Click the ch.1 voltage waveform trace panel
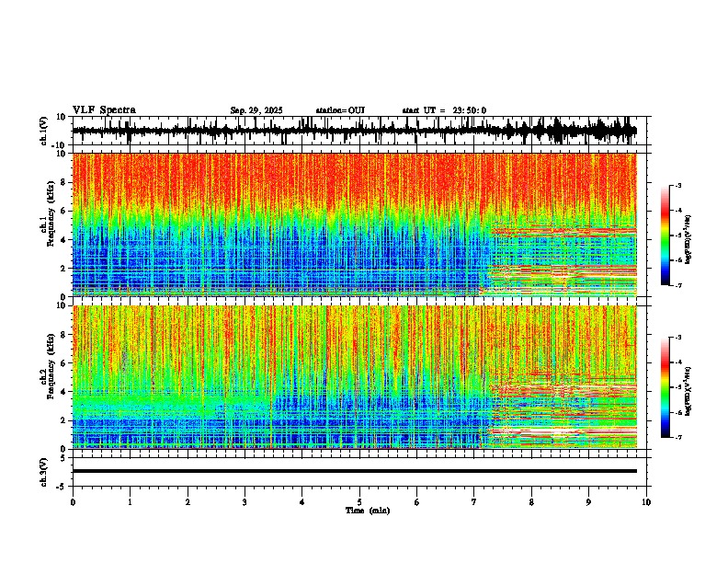The height and width of the screenshot is (563, 728). 361,131
